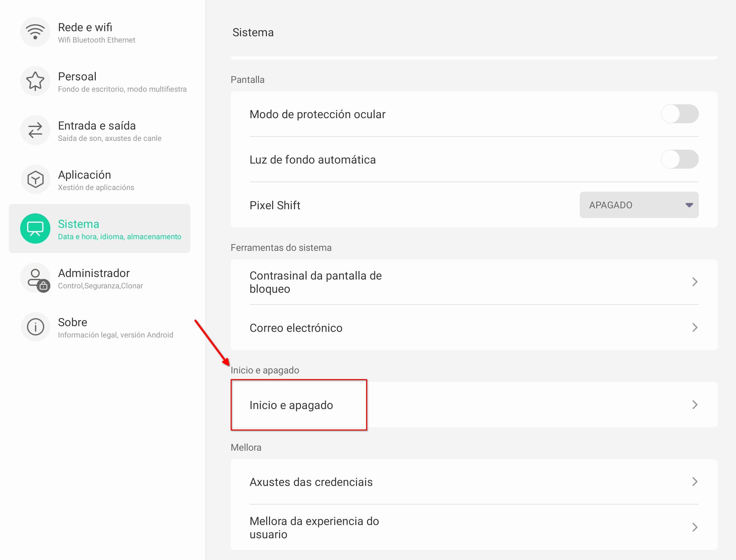The width and height of the screenshot is (736, 560).
Task: Open Contrasinal da pantalla de bloqueo chevron
Action: tap(694, 282)
